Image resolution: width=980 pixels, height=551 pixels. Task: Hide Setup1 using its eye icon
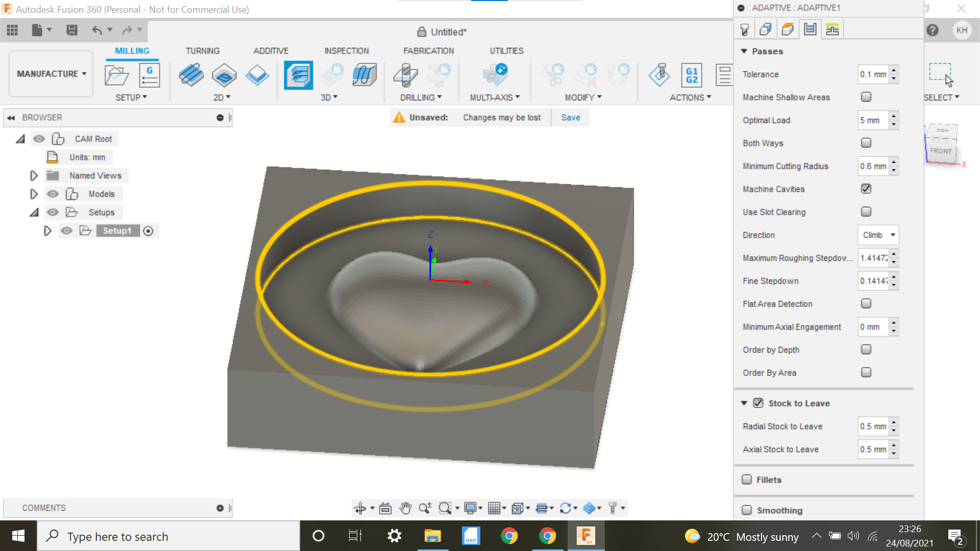click(66, 231)
